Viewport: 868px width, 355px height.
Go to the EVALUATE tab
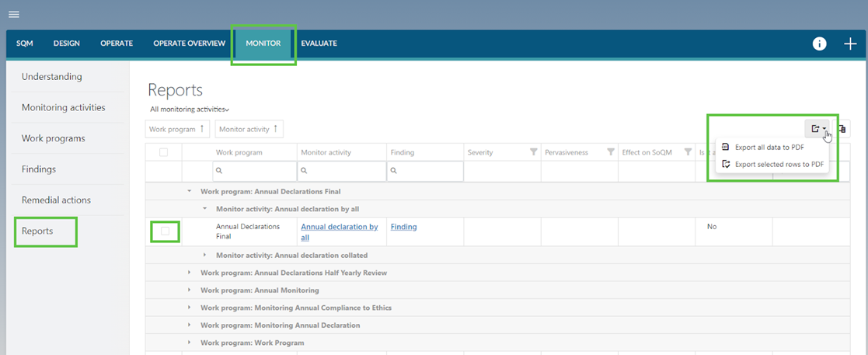[319, 44]
